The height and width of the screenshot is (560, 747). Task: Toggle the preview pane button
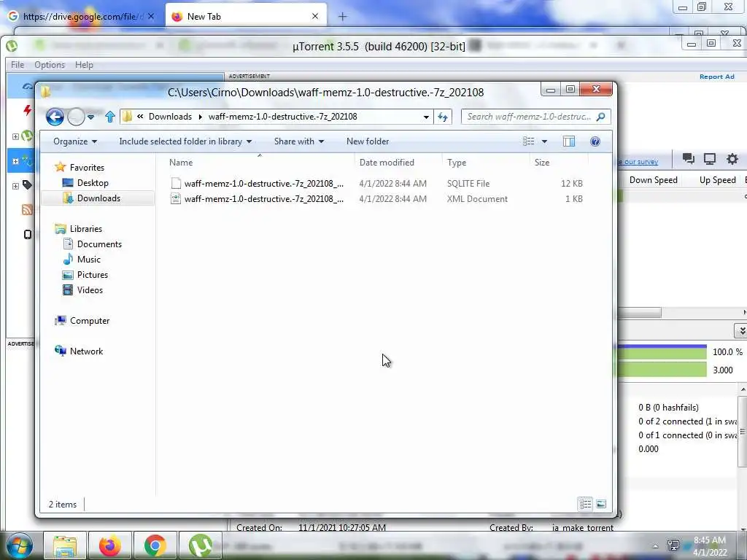569,141
